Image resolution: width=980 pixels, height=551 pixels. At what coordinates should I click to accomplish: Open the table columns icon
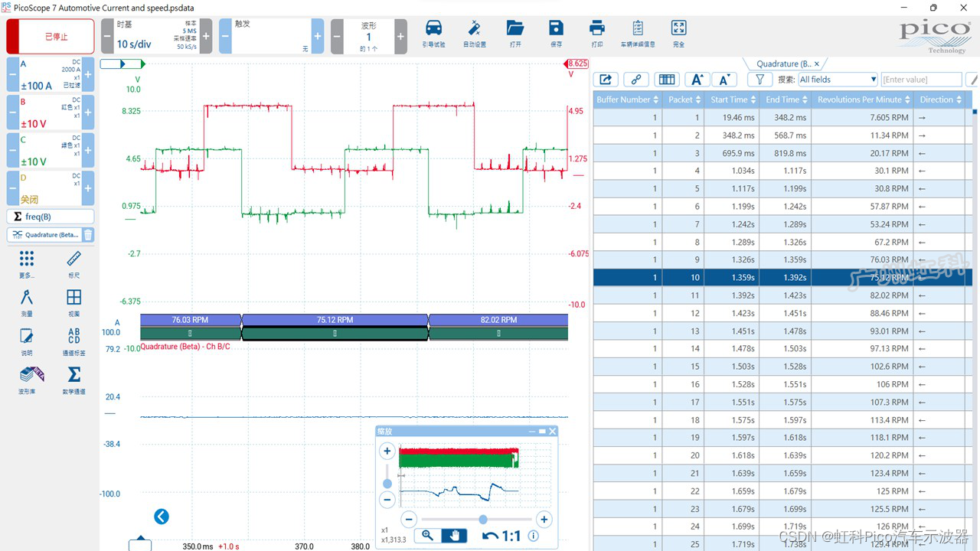[x=667, y=79]
